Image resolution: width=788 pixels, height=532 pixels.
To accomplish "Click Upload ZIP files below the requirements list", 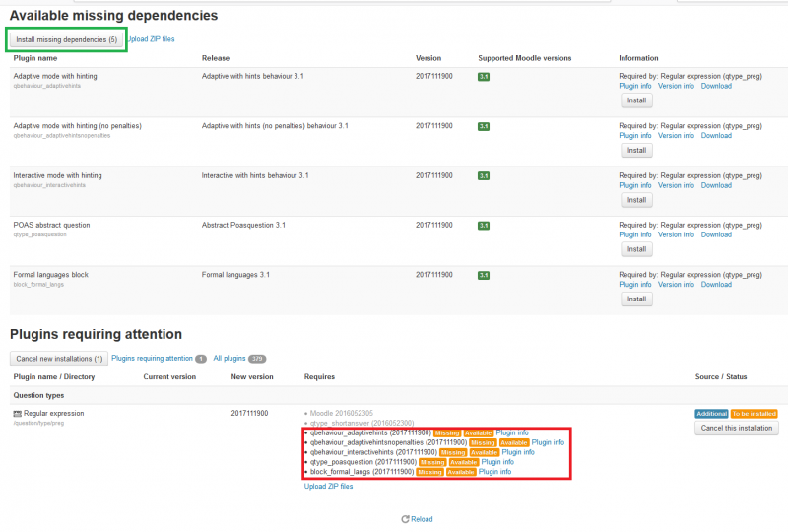I will pos(328,486).
